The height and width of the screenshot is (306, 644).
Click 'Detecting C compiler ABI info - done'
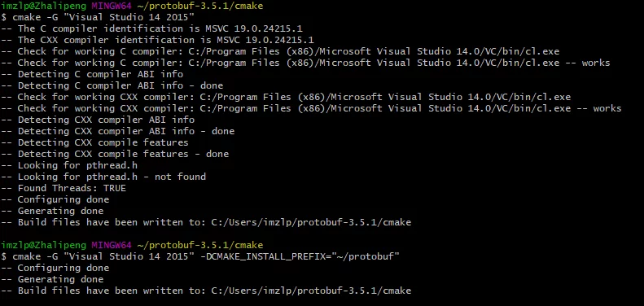pos(112,85)
